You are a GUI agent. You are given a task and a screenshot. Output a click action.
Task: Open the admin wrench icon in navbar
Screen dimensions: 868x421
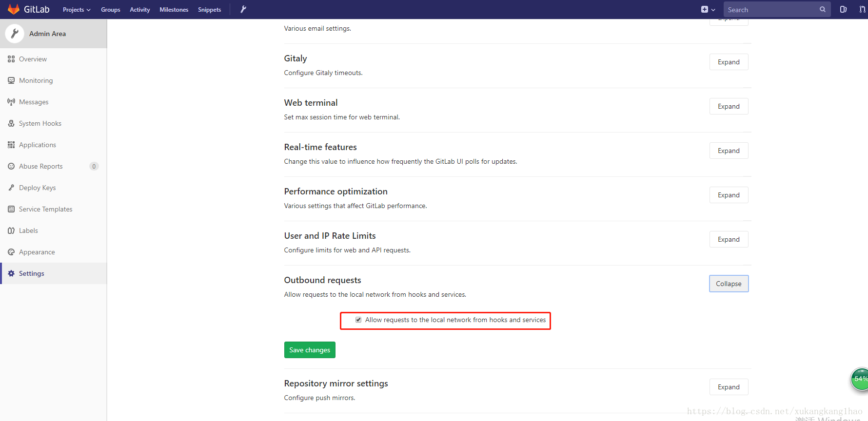(x=243, y=9)
